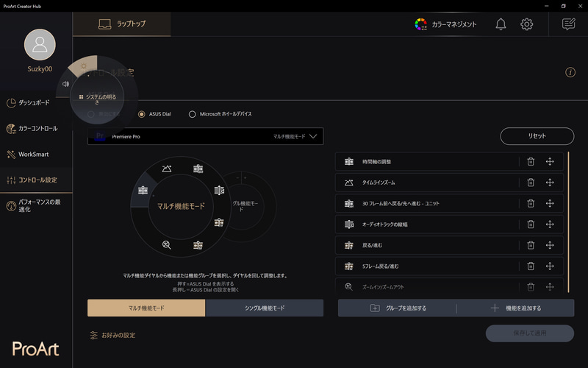Click function list scrollbar
The width and height of the screenshot is (588, 368).
568,222
